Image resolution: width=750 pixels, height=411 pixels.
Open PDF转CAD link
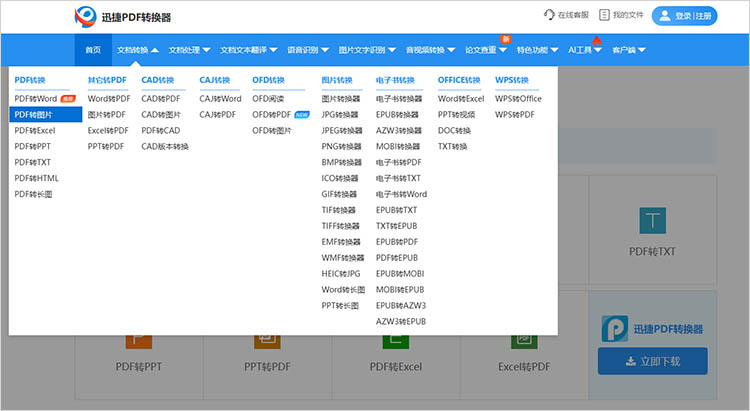(161, 130)
